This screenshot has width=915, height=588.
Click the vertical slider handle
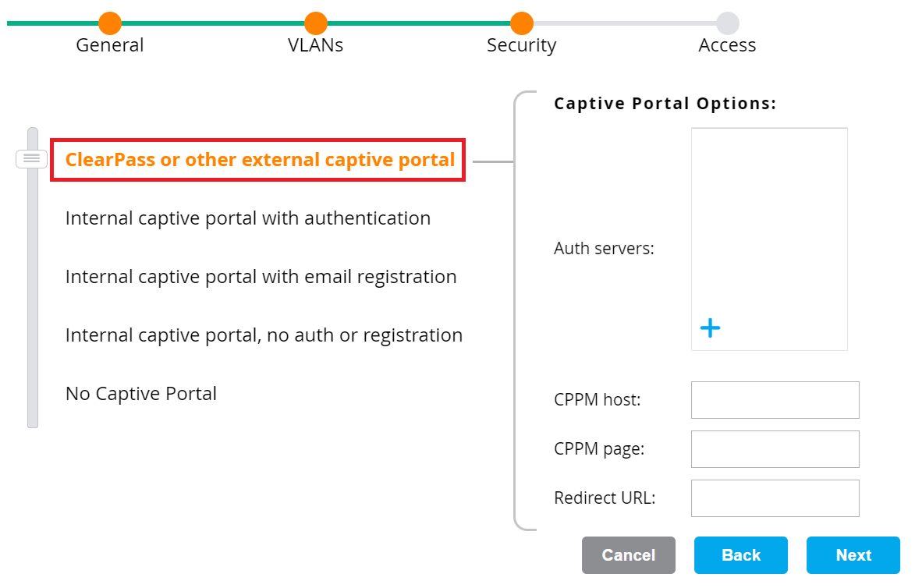point(32,159)
